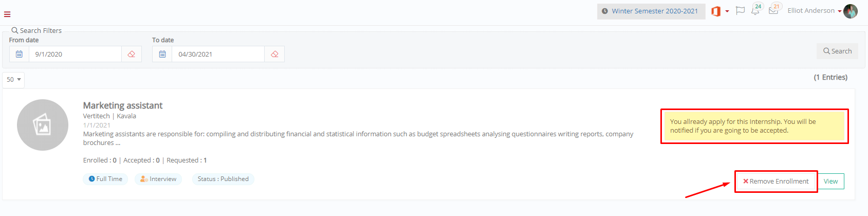Open the hamburger menu icon
Viewport: 868px width, 216px height.
tap(7, 14)
